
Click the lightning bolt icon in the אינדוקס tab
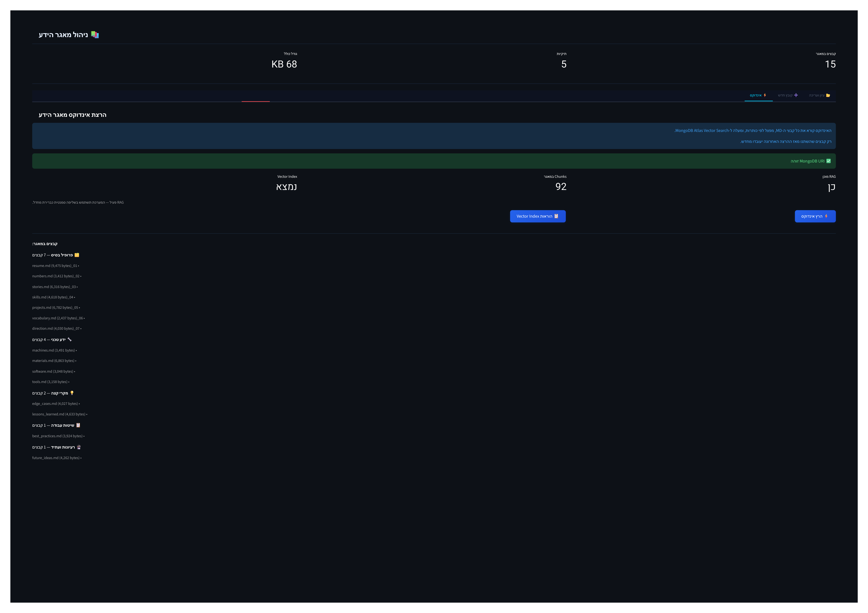(x=765, y=95)
